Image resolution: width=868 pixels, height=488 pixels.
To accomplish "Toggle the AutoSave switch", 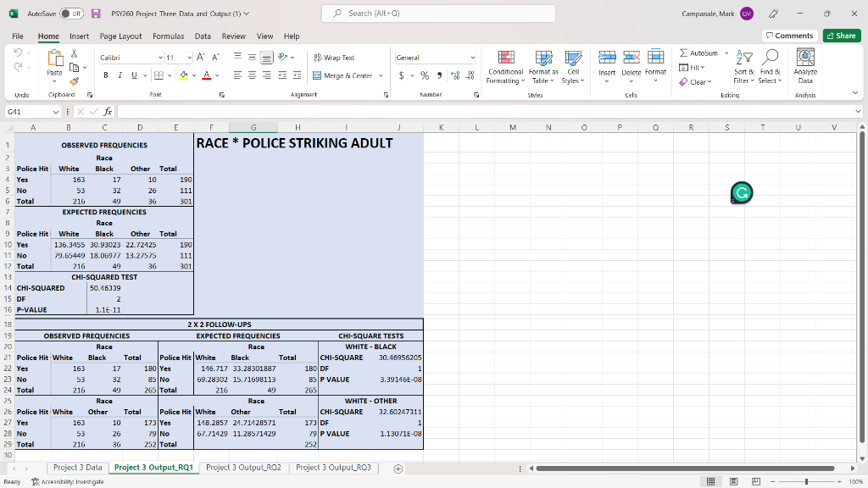I will [71, 14].
